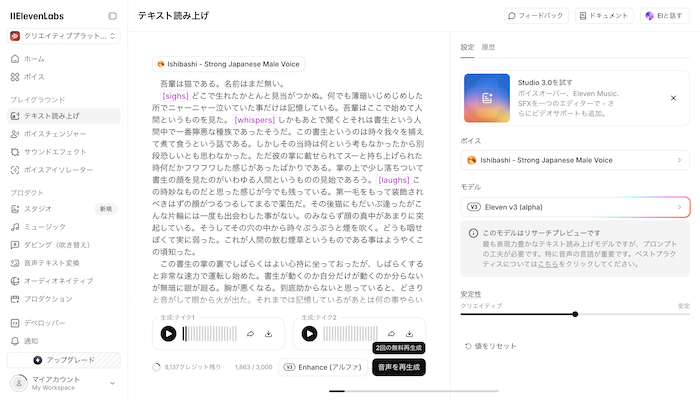Screen dimensions: 700x400
Task: Download the Take 2 audio
Action: tap(410, 334)
